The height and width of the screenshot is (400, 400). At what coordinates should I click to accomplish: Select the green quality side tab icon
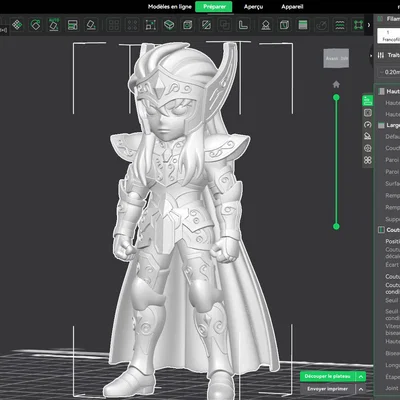click(368, 100)
